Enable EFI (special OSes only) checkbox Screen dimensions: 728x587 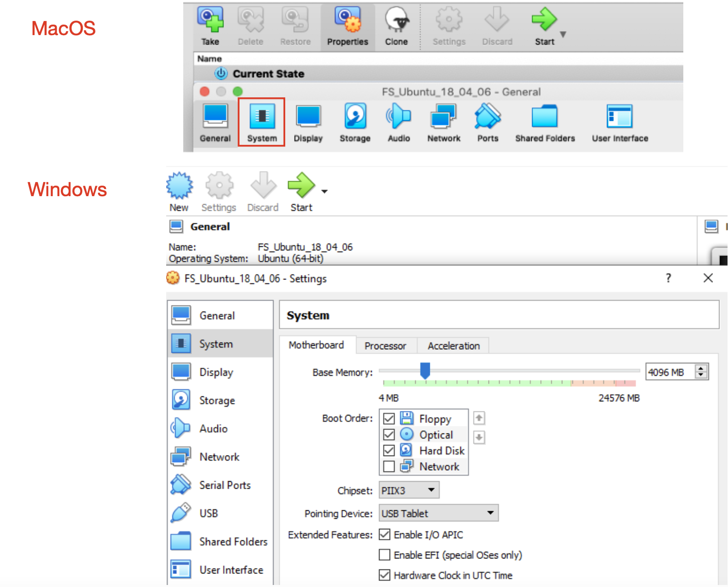(385, 555)
